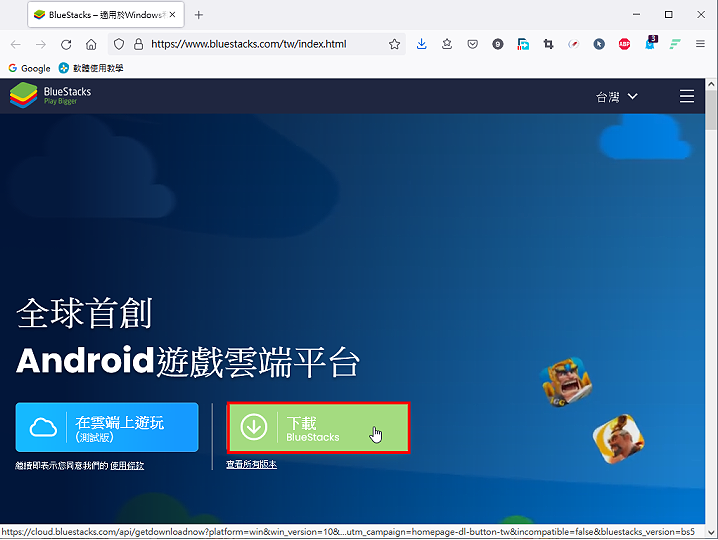Open the extension with badge 3
The image size is (718, 540).
coord(651,42)
